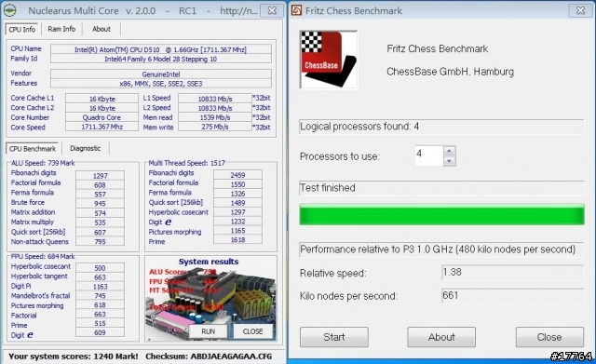
Task: Click the green benchmark progress bar
Action: (x=441, y=215)
